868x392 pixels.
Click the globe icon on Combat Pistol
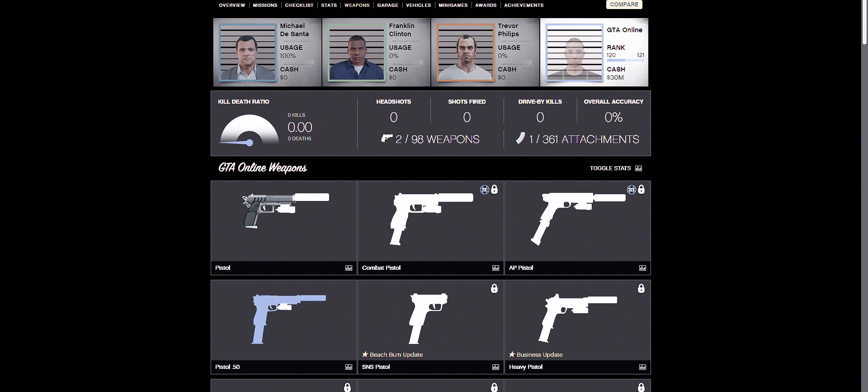(x=484, y=190)
